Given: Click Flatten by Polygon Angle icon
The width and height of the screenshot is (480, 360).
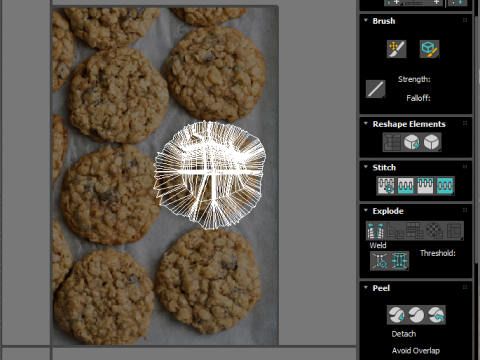Looking at the screenshot, I should click(x=395, y=231).
